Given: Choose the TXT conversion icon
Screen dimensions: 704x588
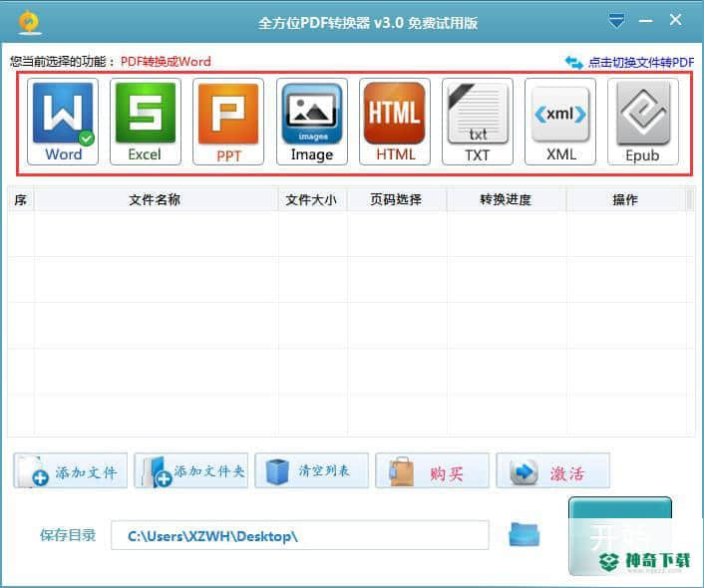Looking at the screenshot, I should (x=478, y=122).
